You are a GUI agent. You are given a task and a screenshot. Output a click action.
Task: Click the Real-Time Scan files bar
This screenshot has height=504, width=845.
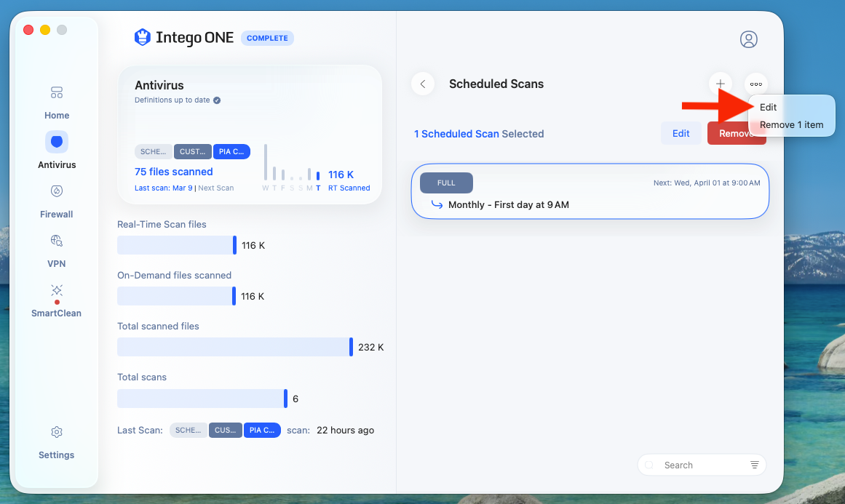coord(177,245)
